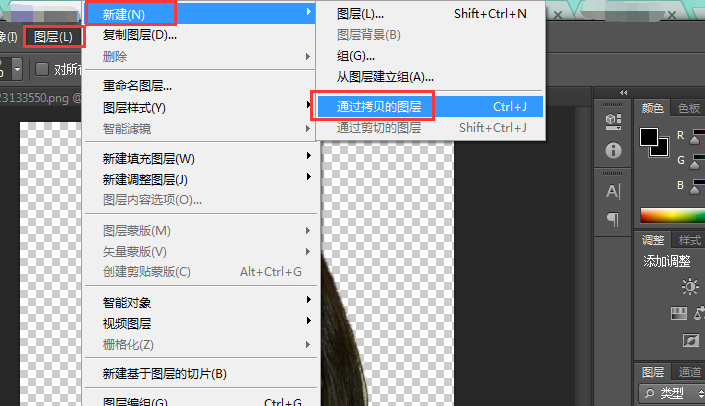Open the 3D panel cube icon

click(x=613, y=121)
